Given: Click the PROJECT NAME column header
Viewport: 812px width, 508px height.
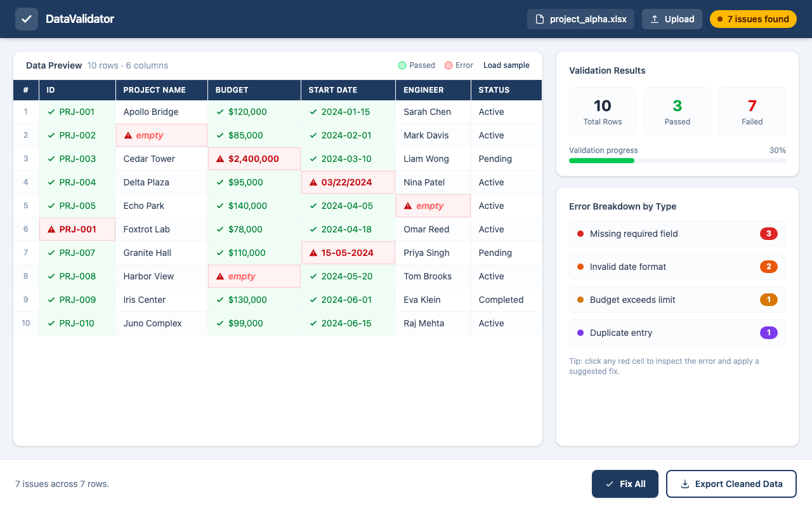Looking at the screenshot, I should (x=162, y=90).
